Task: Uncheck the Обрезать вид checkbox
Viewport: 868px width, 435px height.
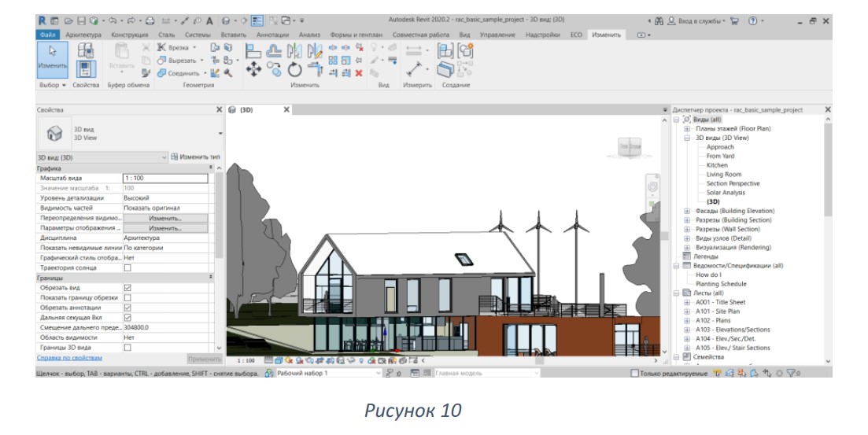Action: (127, 288)
